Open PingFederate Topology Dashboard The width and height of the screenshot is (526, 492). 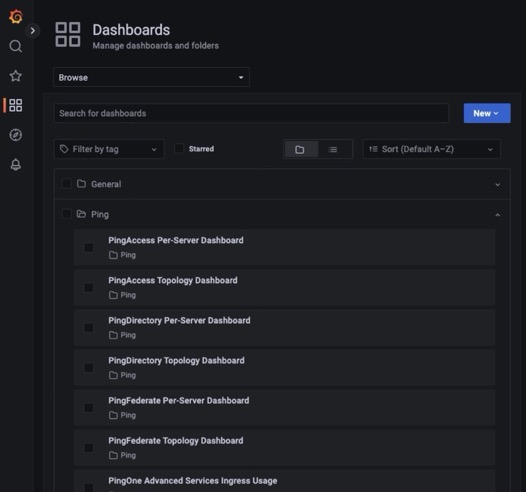click(175, 441)
